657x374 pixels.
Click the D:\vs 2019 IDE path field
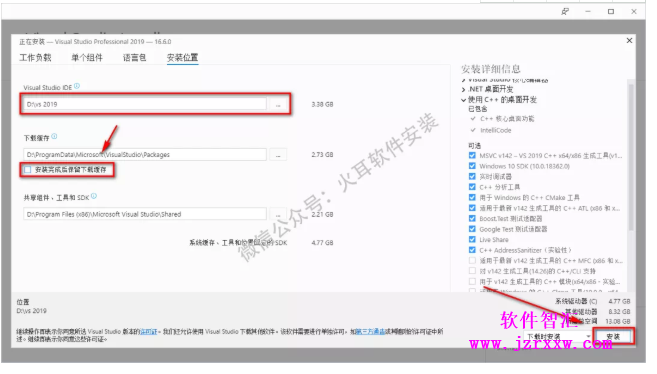point(145,104)
